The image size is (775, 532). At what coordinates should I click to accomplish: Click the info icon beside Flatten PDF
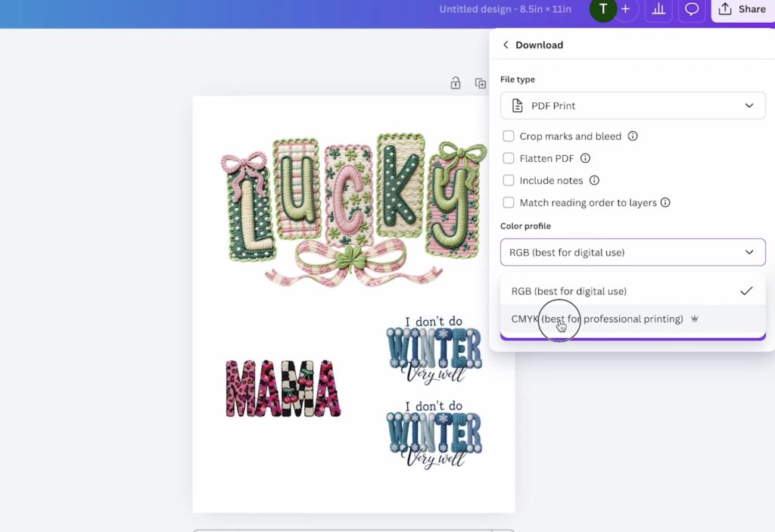point(585,158)
